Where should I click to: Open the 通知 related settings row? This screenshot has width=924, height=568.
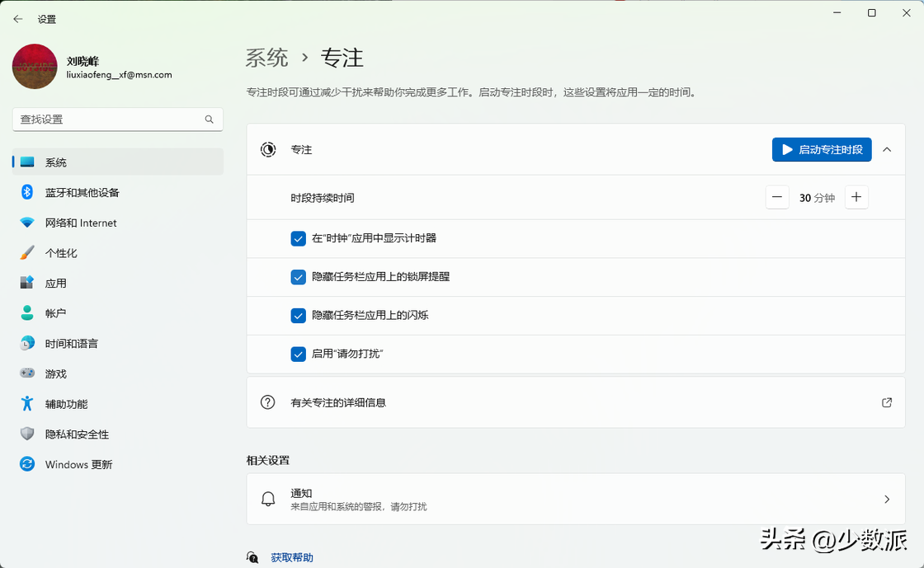point(576,499)
